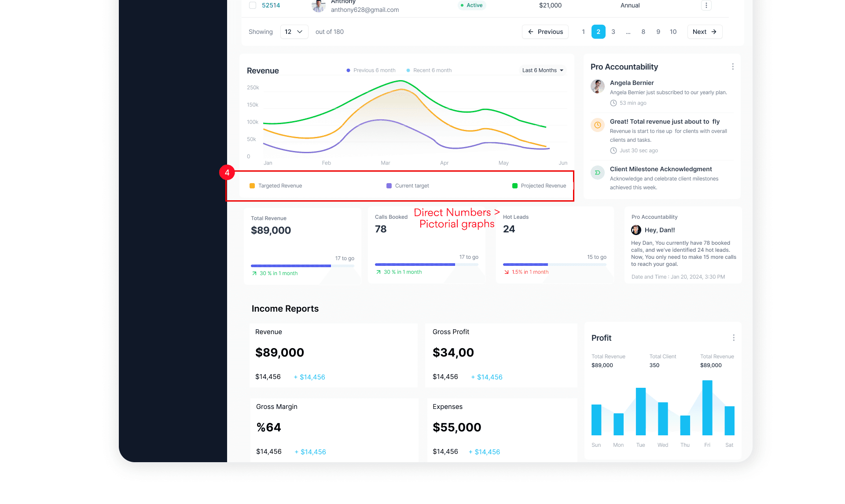
Task: Click the orange clock revenue notification icon
Action: coord(597,125)
